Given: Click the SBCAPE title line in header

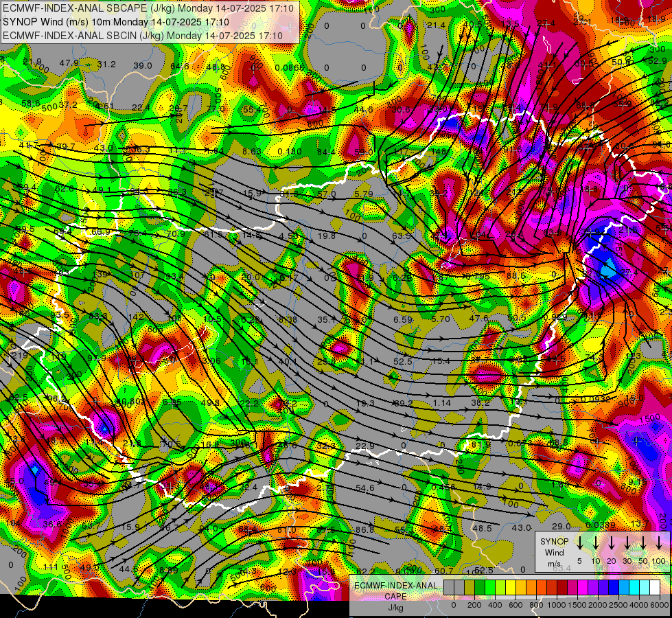Looking at the screenshot, I should click(149, 8).
